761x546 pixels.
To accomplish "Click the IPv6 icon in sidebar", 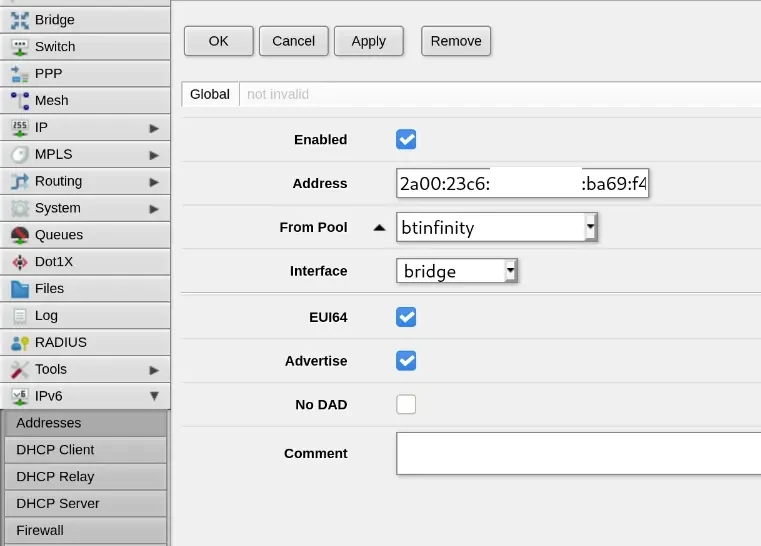I will click(x=19, y=397).
